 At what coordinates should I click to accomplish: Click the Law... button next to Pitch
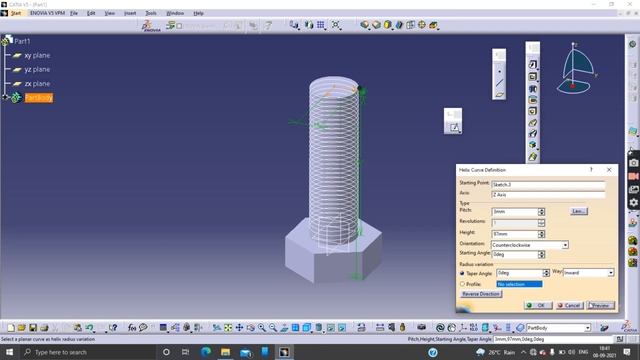[x=578, y=211]
